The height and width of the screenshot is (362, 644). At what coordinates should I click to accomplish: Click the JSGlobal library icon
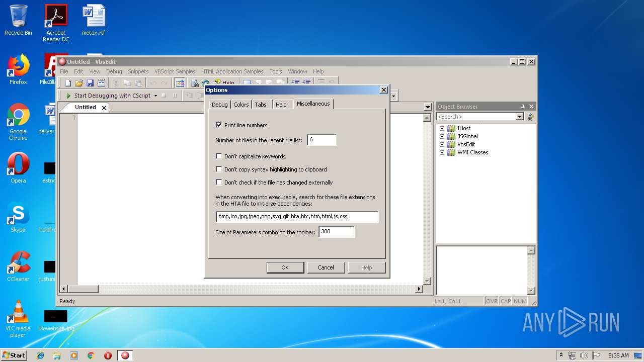pyautogui.click(x=451, y=136)
